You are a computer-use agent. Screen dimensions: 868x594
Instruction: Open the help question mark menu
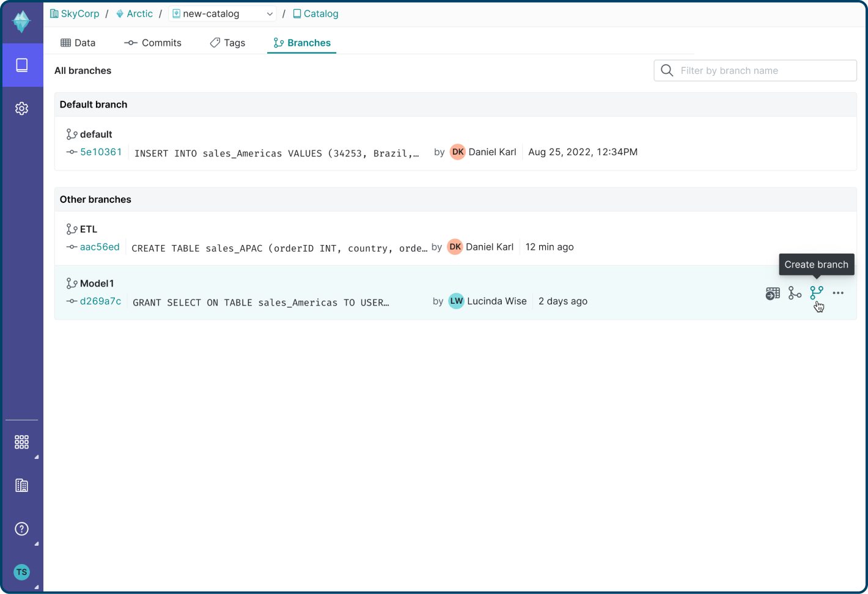click(x=22, y=529)
